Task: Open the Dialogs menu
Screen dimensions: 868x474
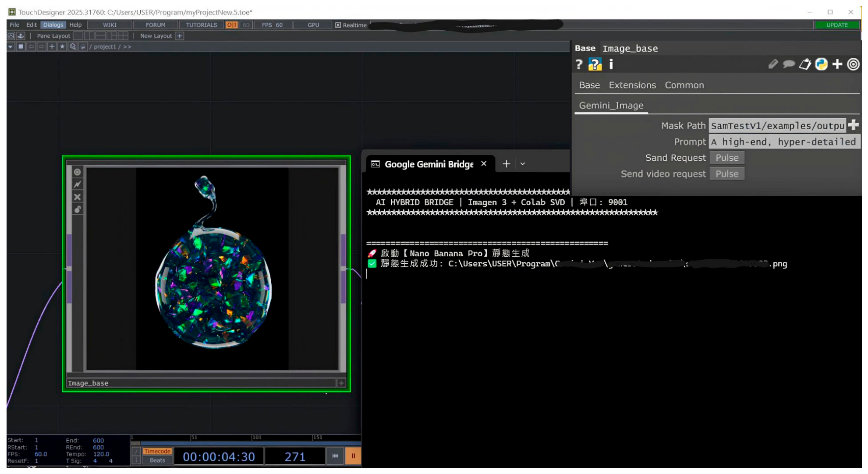Action: [x=53, y=25]
